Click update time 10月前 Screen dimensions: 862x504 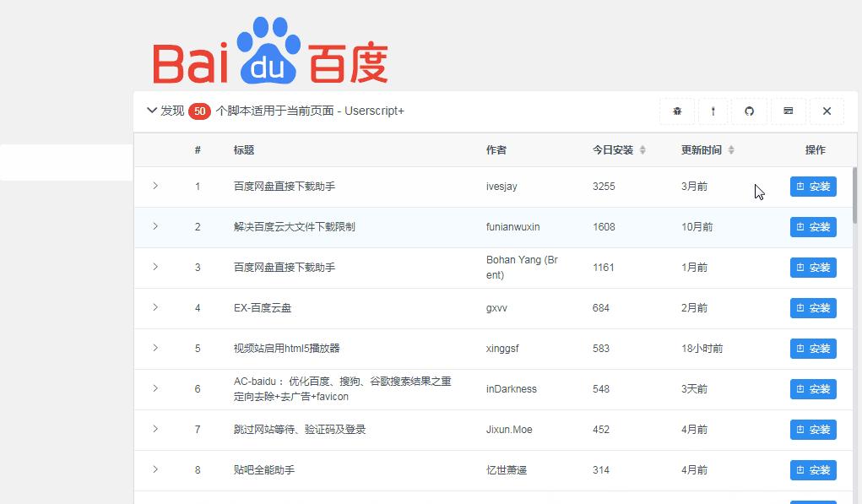pyautogui.click(x=697, y=227)
